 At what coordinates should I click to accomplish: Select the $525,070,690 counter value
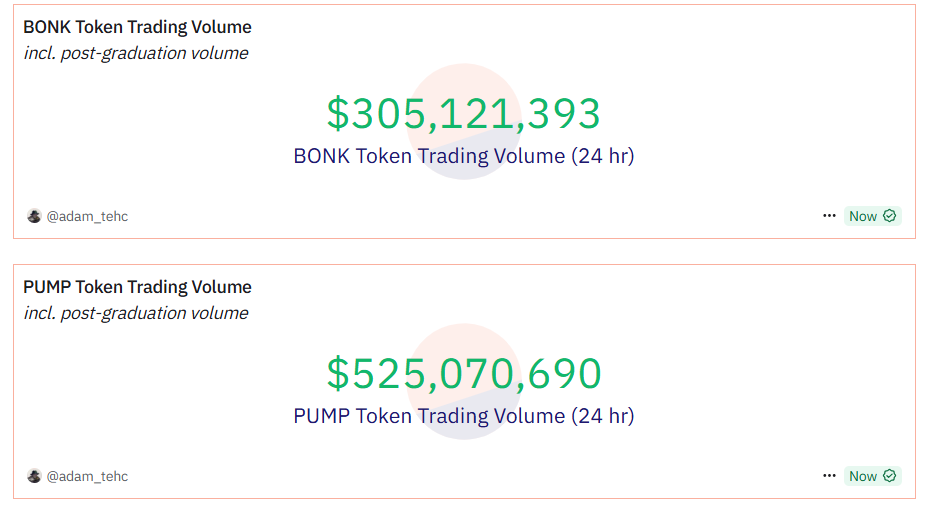tap(464, 374)
